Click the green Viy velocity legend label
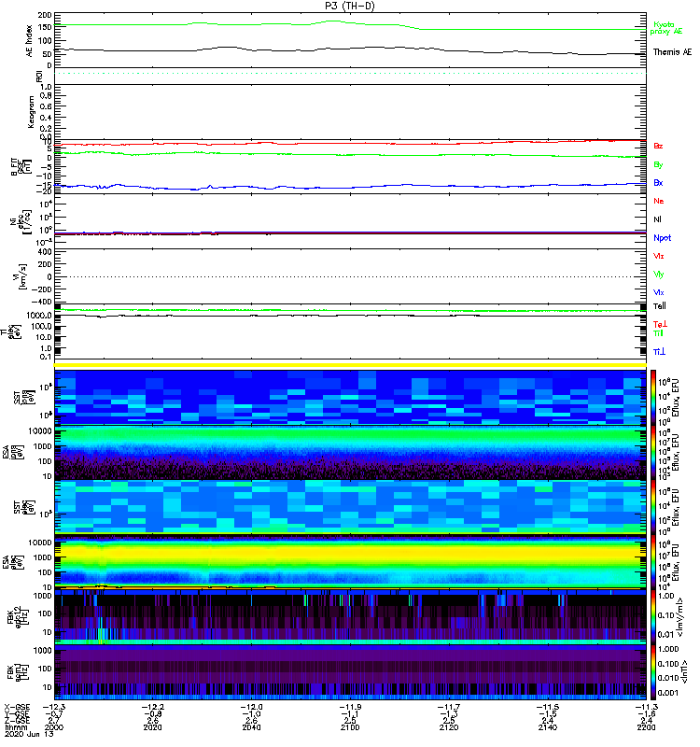 pyautogui.click(x=658, y=275)
